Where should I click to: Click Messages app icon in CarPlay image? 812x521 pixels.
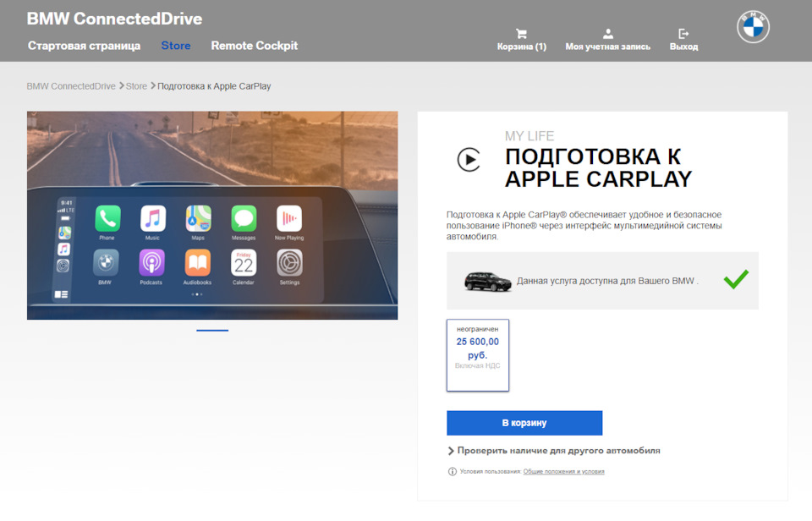[x=244, y=218]
